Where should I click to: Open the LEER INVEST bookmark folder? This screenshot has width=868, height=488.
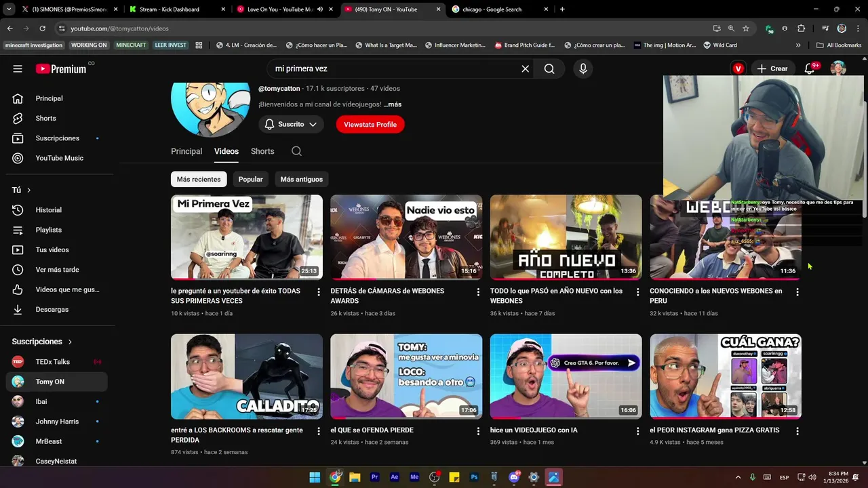pyautogui.click(x=170, y=45)
